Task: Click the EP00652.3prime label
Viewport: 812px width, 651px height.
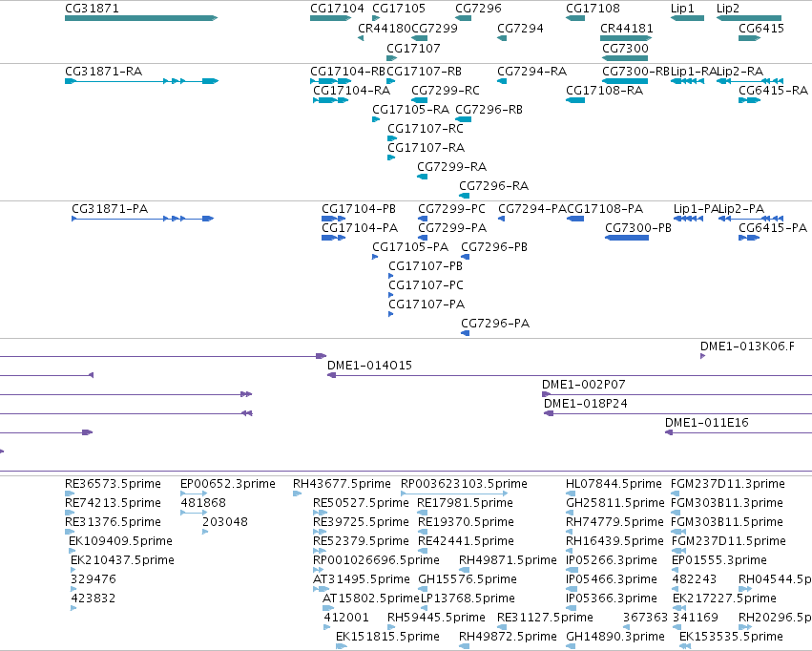Action: (x=228, y=484)
